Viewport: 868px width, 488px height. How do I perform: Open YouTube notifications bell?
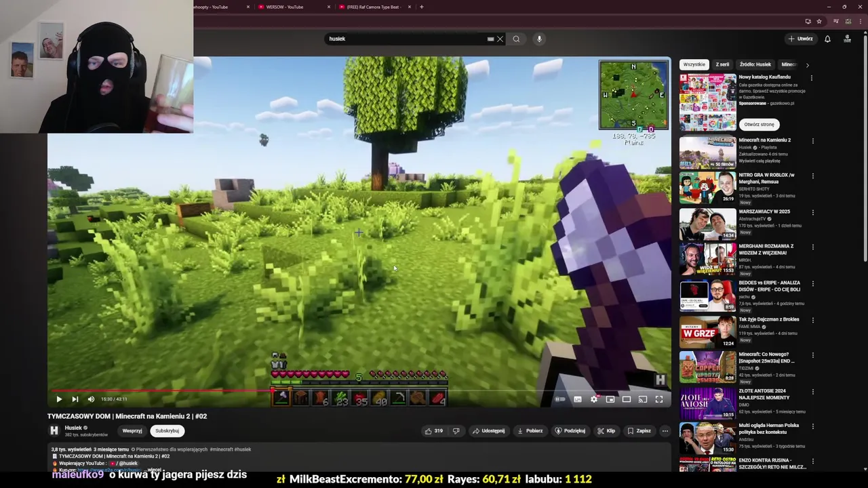click(827, 39)
